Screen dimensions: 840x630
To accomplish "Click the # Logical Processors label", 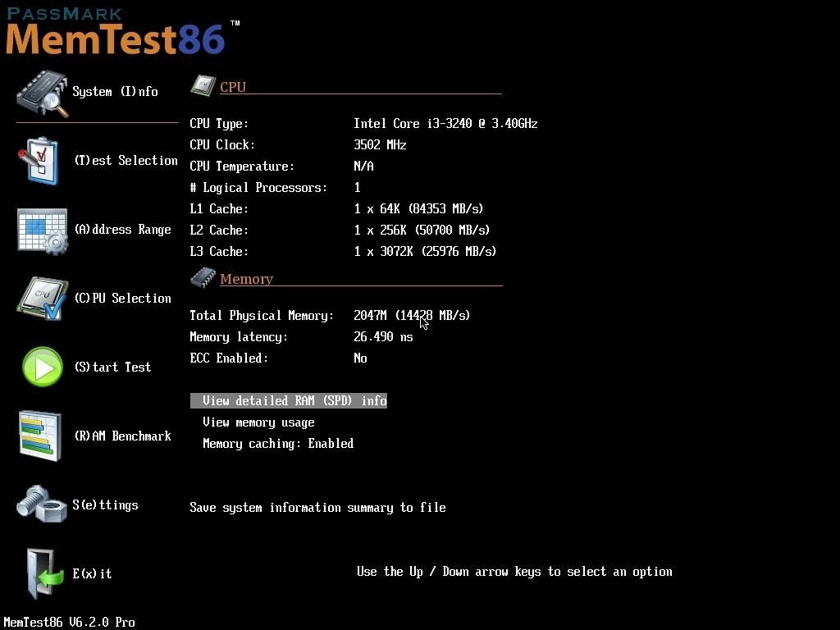I will [258, 188].
